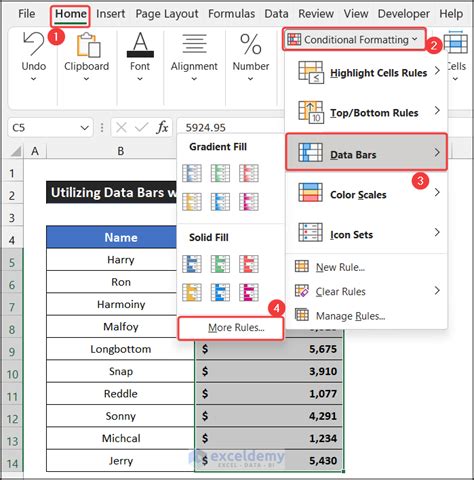
Task: Apply light blue solid fill data bar
Action: tap(220, 292)
